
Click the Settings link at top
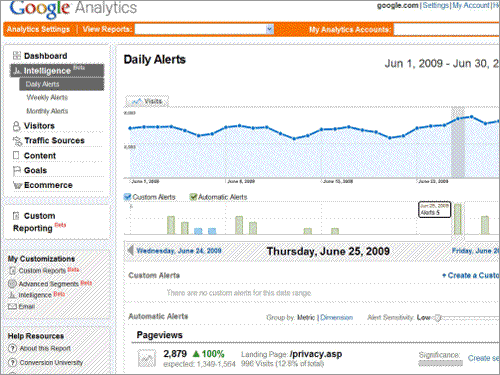(436, 5)
